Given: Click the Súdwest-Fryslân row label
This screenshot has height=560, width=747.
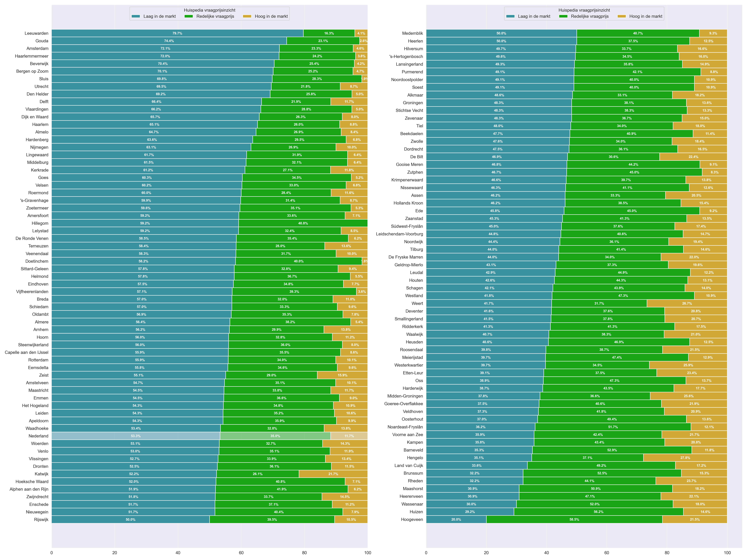Looking at the screenshot, I should pos(407,226).
